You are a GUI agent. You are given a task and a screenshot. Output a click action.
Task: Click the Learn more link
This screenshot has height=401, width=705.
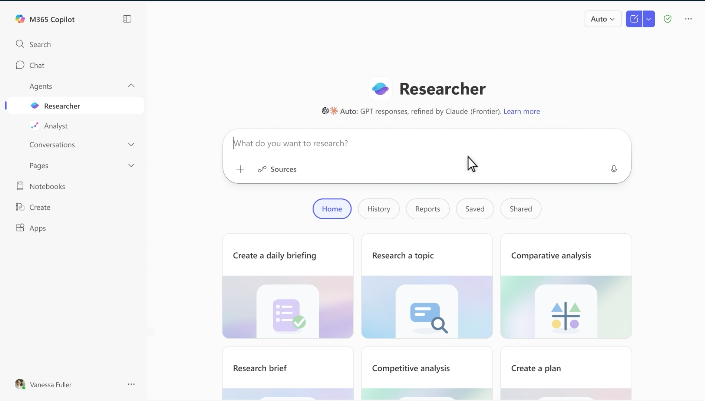point(521,111)
